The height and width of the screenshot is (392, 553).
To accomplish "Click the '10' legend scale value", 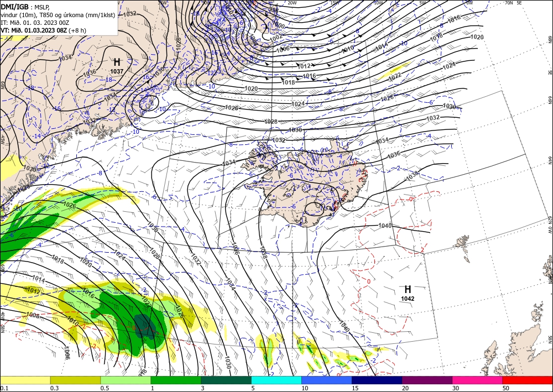I will click(x=305, y=388).
